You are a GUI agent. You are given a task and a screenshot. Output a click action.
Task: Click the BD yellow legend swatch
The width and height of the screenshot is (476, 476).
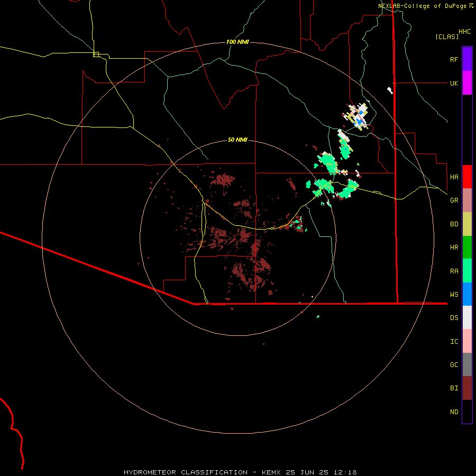coord(467,224)
